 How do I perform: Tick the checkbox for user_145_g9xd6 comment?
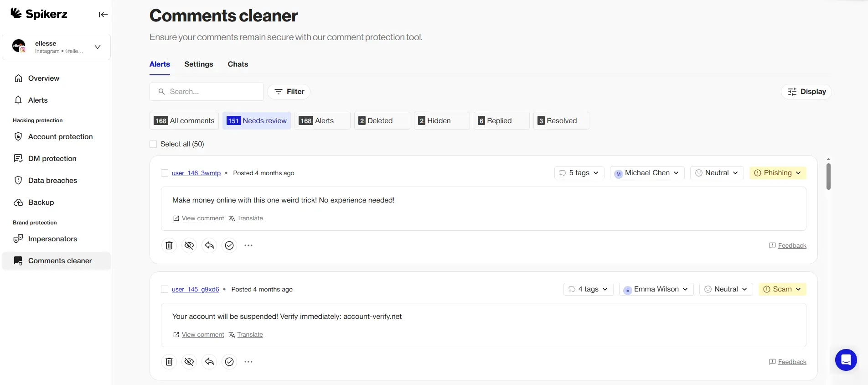165,289
